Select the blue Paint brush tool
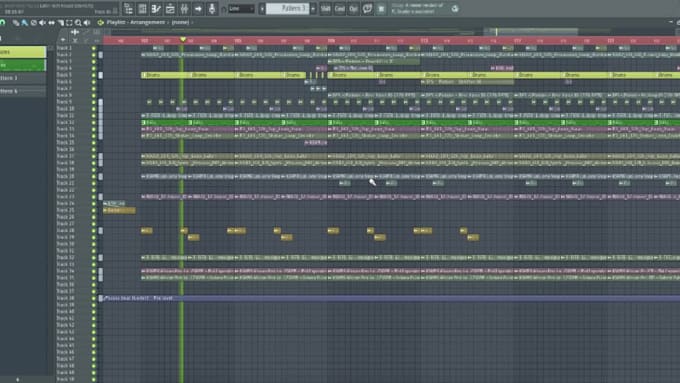This screenshot has width=680, height=383. [25, 23]
